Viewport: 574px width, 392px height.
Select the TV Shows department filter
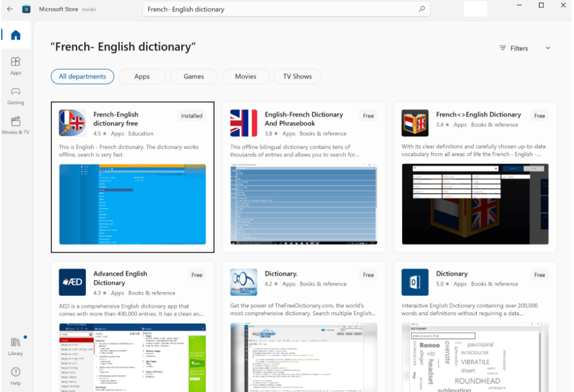[297, 76]
